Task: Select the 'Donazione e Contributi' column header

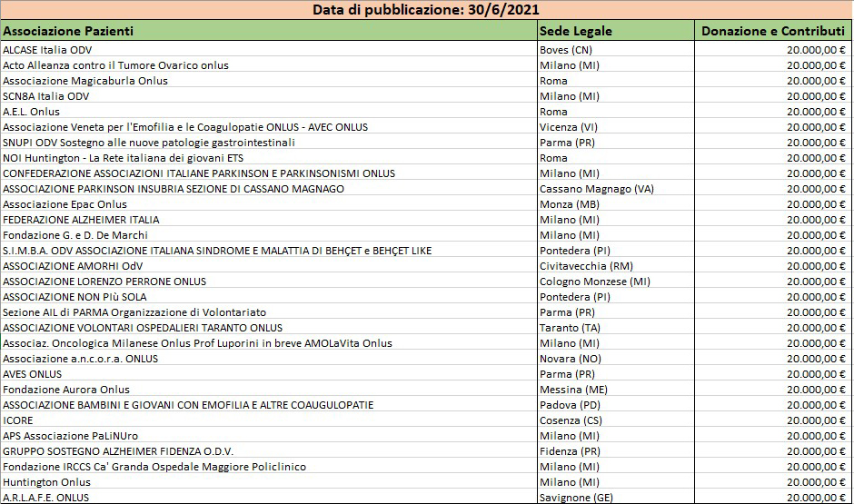Action: (772, 31)
